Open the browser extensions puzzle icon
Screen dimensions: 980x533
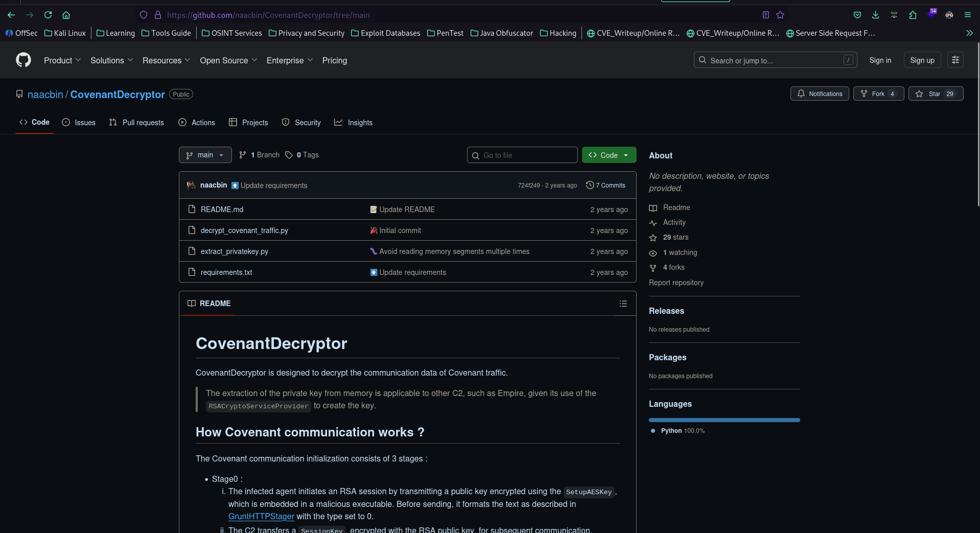click(x=913, y=15)
